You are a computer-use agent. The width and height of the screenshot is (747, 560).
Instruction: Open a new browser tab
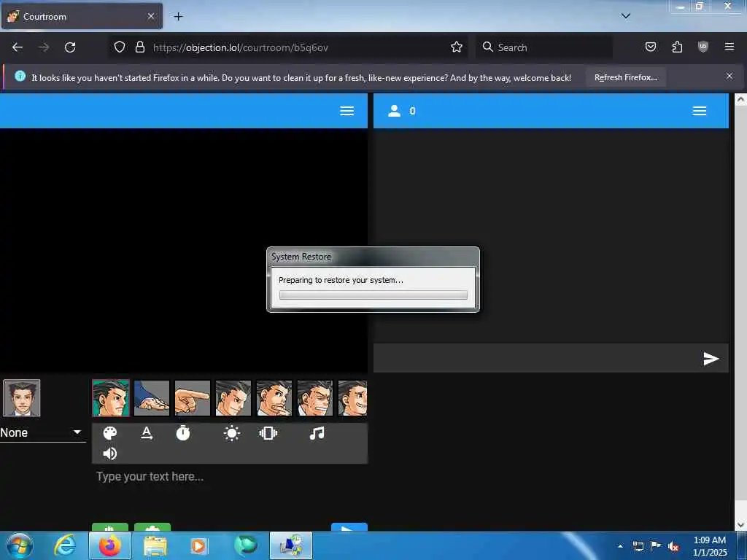[178, 17]
